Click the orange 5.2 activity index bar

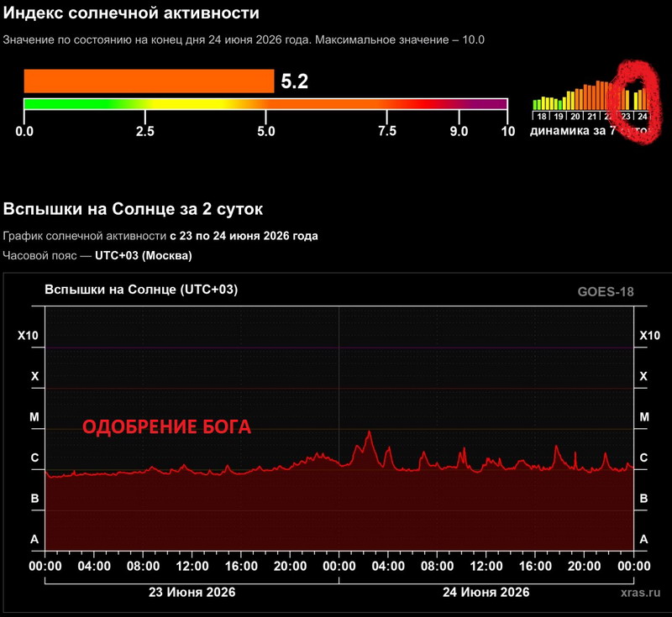tap(149, 81)
